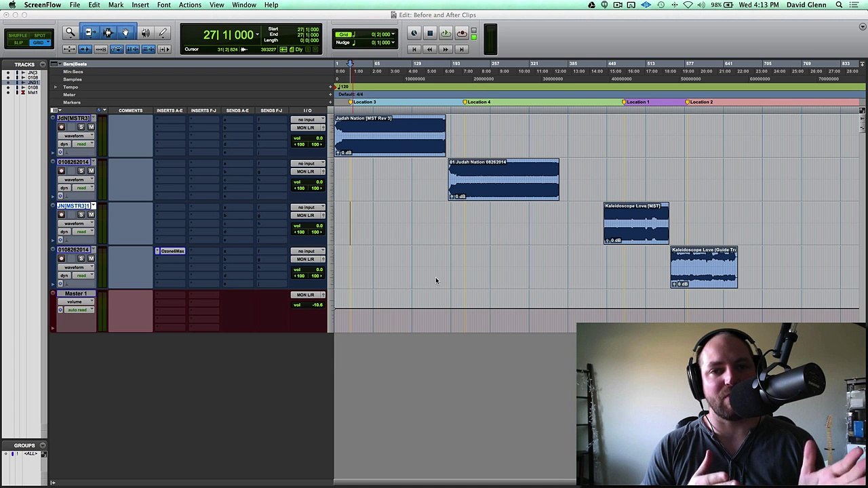Open the Master 1 volume view selector

tap(75, 302)
